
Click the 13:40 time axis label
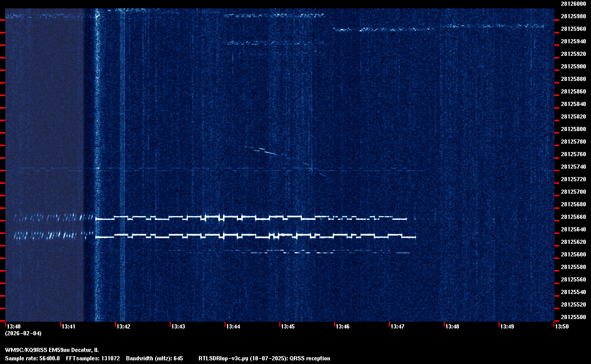click(x=14, y=327)
